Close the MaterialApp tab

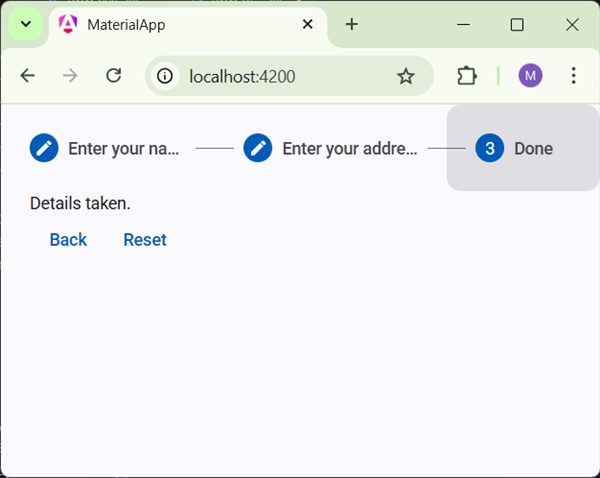pyautogui.click(x=308, y=24)
